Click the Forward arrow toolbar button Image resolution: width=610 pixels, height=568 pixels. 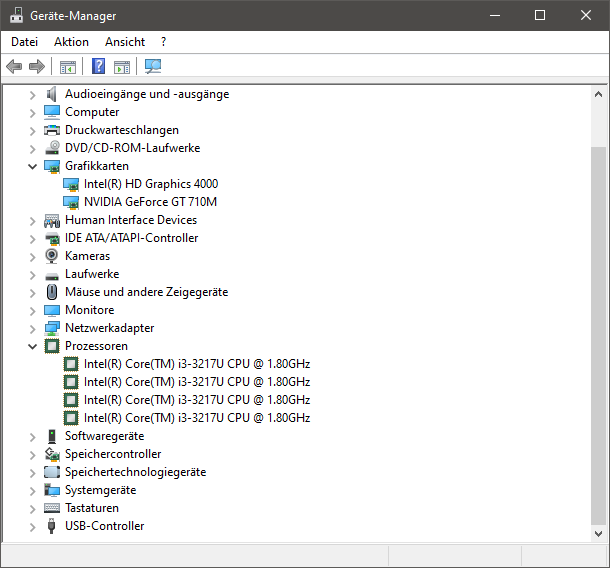pos(37,67)
